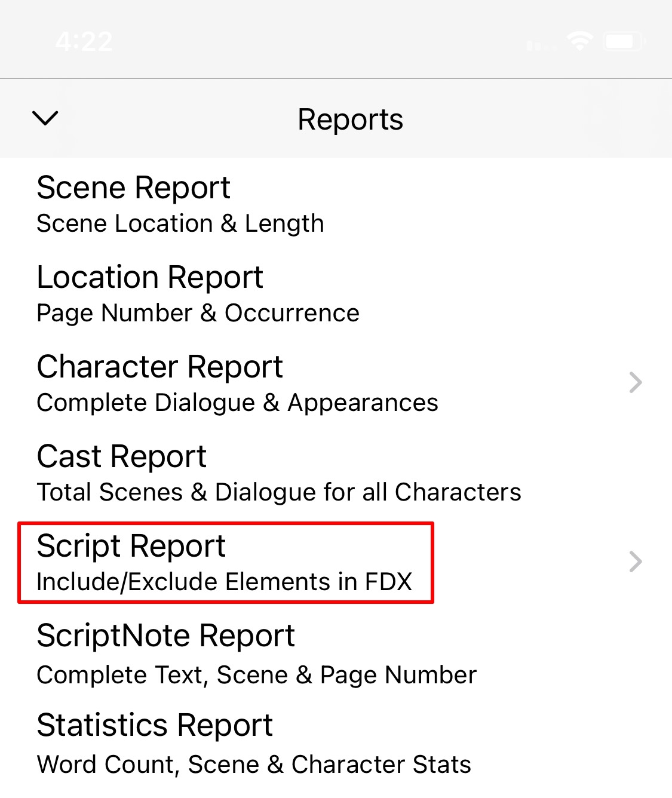Tap Scene Location & Length subtitle
The height and width of the screenshot is (798, 672).
(180, 224)
